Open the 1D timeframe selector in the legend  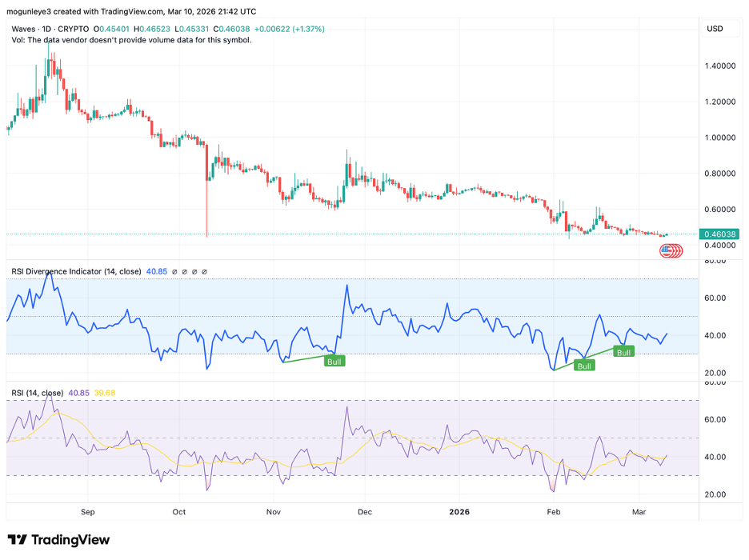(45, 29)
